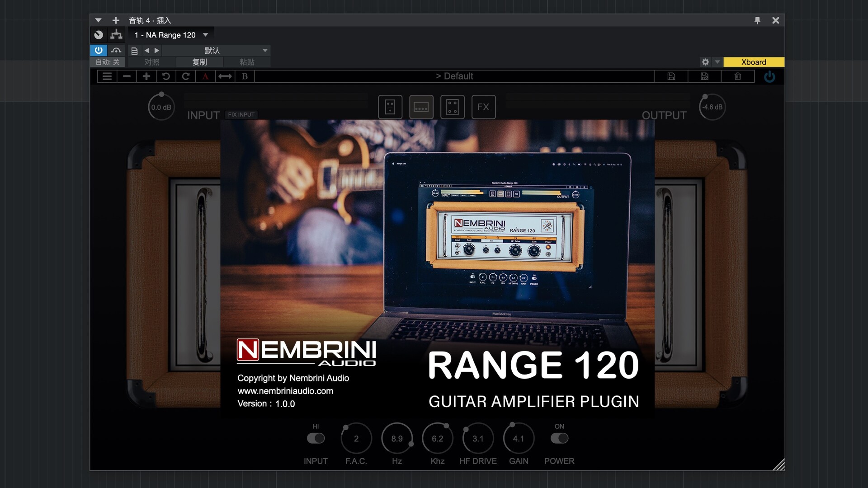Expand the arrow next to settings gear

pos(717,62)
